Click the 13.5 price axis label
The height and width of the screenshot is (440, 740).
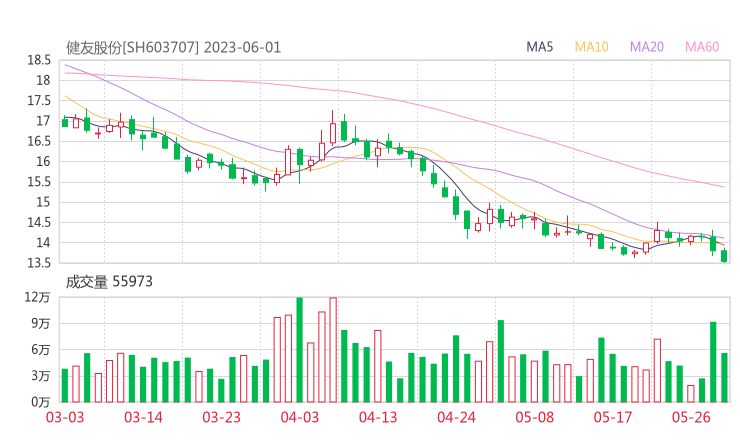39,263
